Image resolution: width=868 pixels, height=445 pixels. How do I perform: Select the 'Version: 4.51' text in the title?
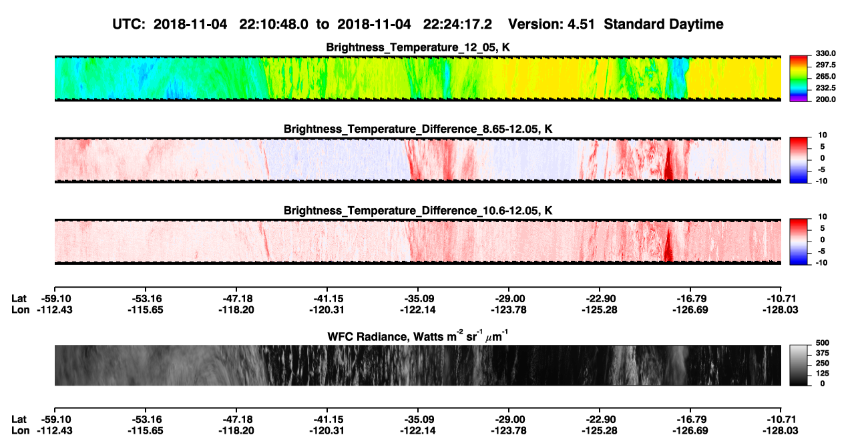(550, 24)
